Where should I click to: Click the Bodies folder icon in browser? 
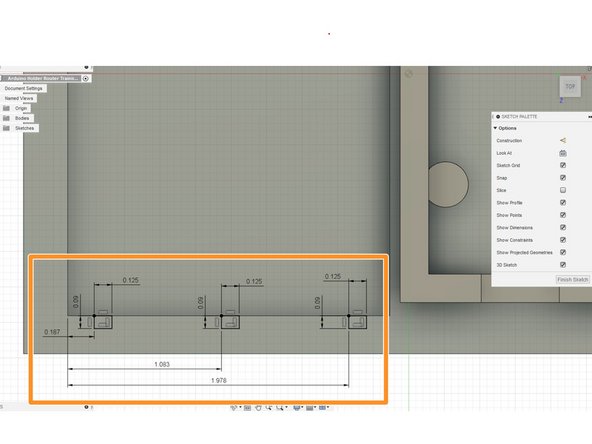(6, 118)
